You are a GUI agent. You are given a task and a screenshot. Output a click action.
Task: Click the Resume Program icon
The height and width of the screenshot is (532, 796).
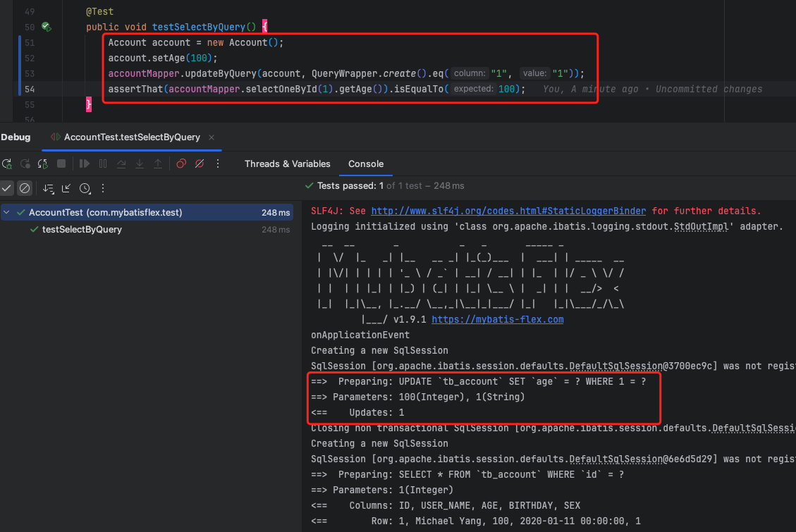85,163
